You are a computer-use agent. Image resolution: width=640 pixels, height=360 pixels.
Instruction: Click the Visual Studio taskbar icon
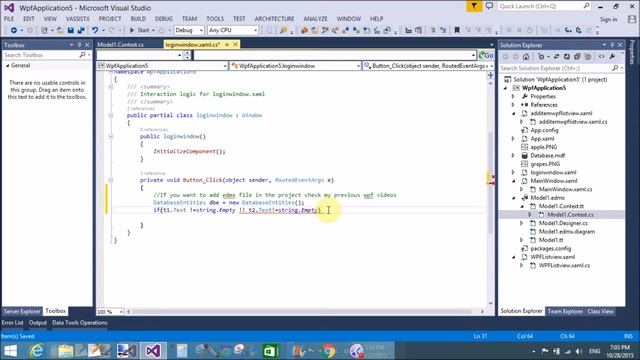[x=153, y=351]
